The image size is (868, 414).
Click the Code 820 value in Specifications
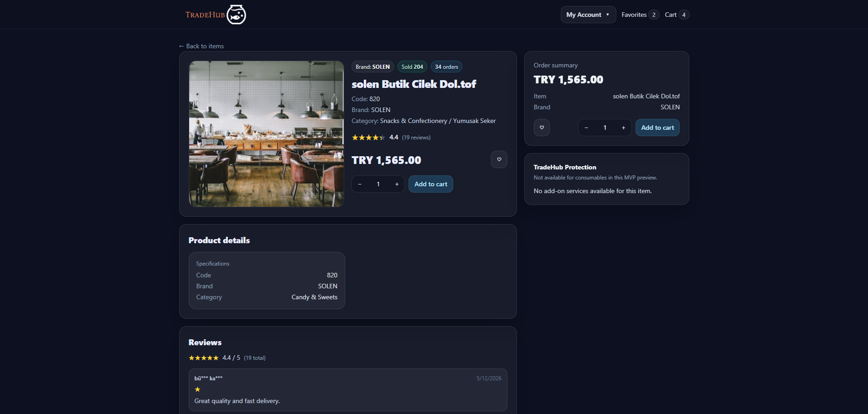pos(332,275)
